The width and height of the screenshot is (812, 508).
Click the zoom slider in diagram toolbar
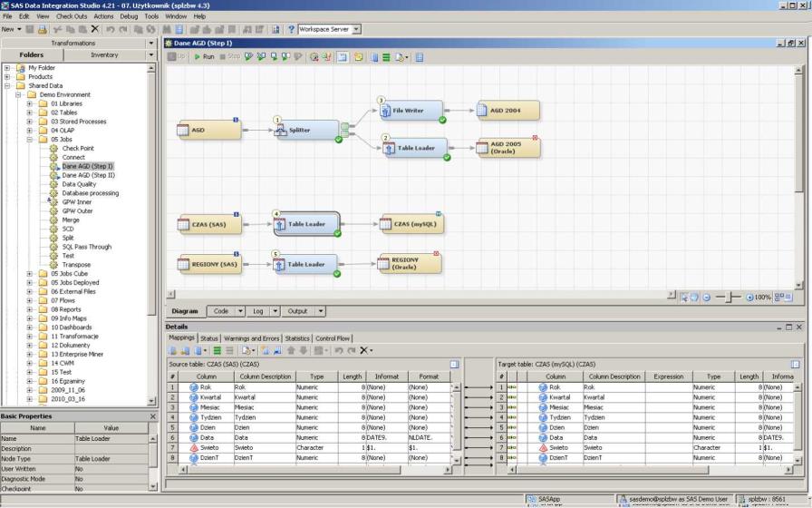point(729,297)
